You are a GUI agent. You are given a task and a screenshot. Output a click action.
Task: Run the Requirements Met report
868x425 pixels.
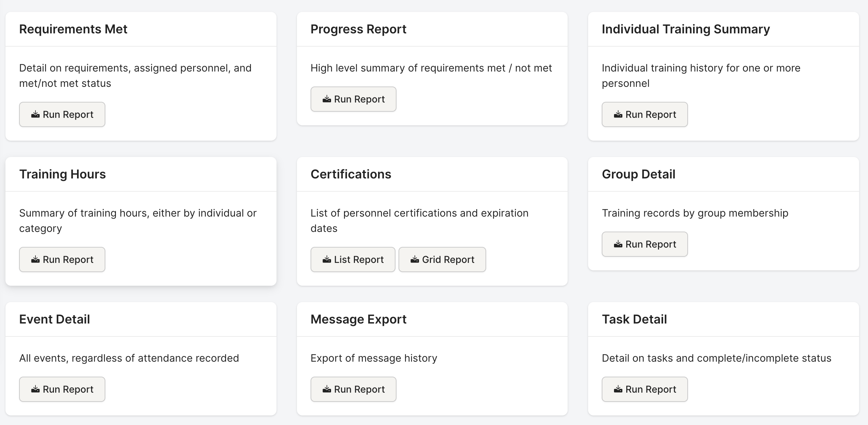62,114
